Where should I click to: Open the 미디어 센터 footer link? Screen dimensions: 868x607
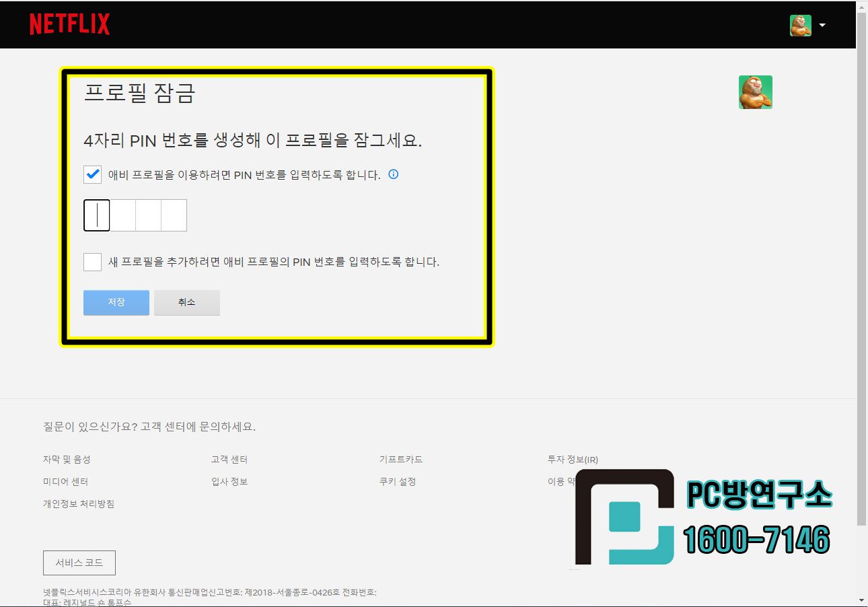pyautogui.click(x=66, y=482)
